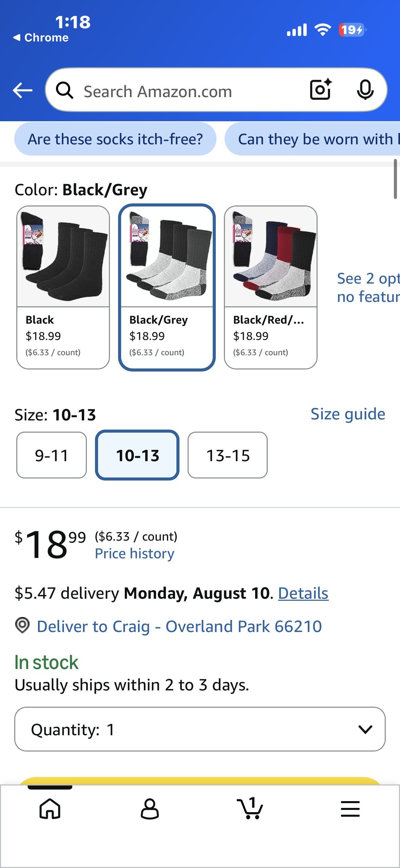Open the shopping cart icon
The image size is (400, 868).
(250, 808)
